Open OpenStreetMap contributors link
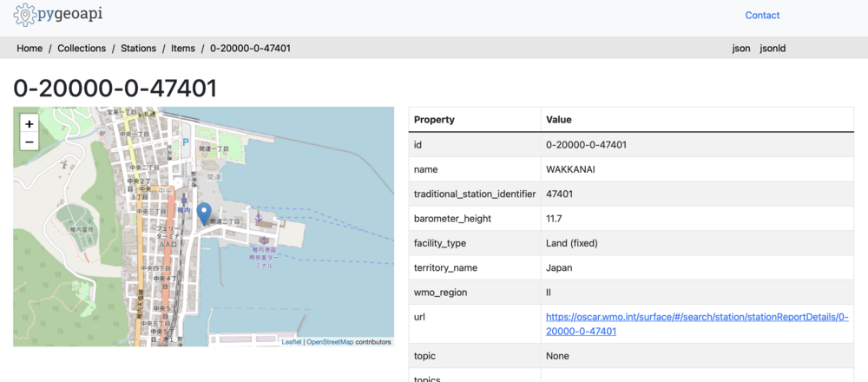This screenshot has width=868, height=382. [x=329, y=342]
